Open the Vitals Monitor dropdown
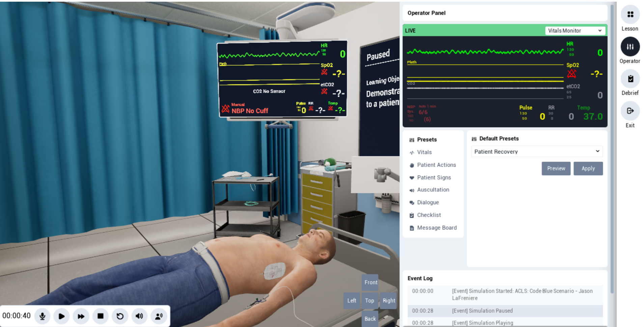The image size is (644, 327). [575, 30]
